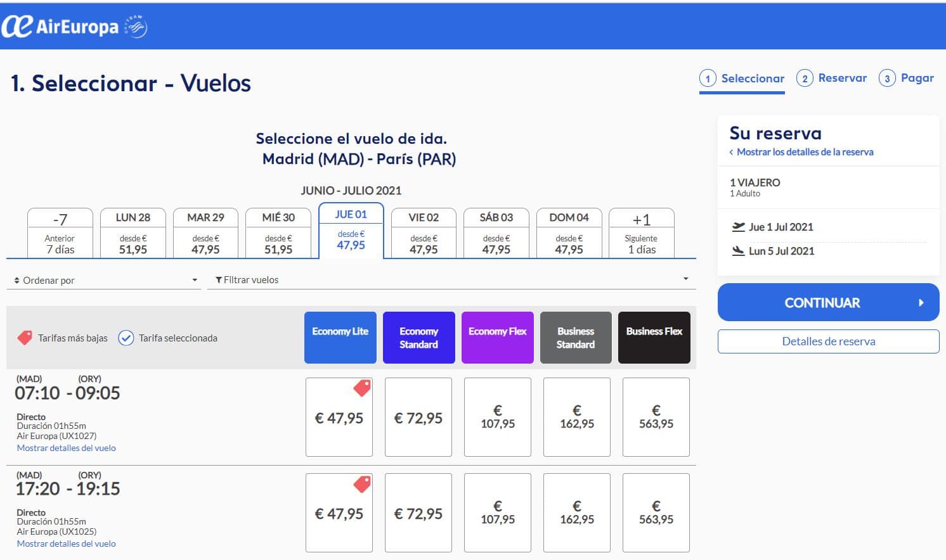Screen dimensions: 946x560
Task: Open Detalles de reserva
Action: point(829,341)
